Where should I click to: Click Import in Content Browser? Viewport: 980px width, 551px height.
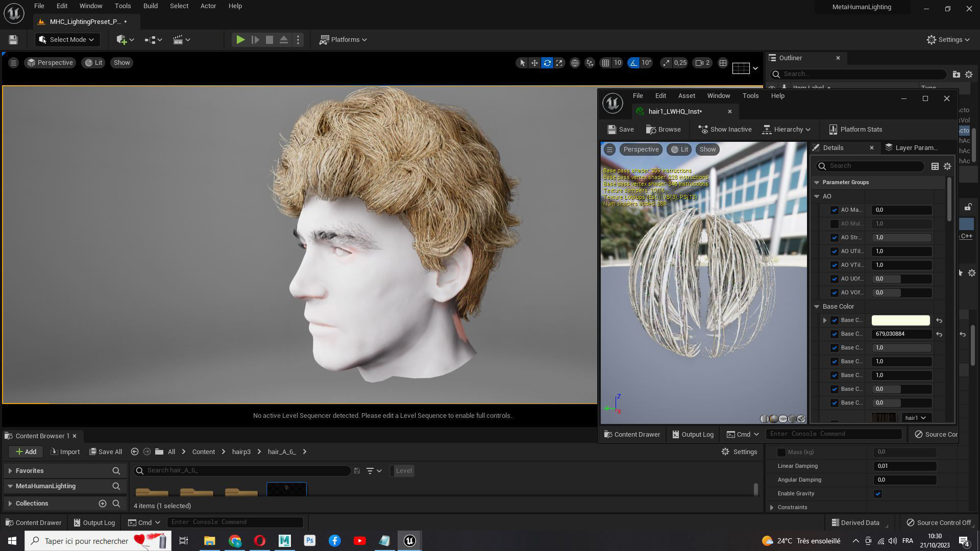(65, 452)
